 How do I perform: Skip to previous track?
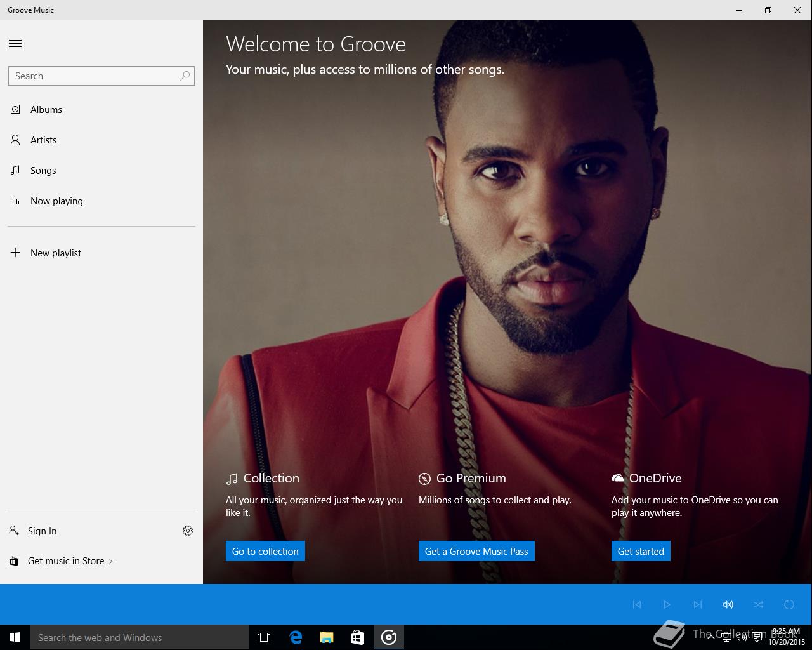point(636,604)
